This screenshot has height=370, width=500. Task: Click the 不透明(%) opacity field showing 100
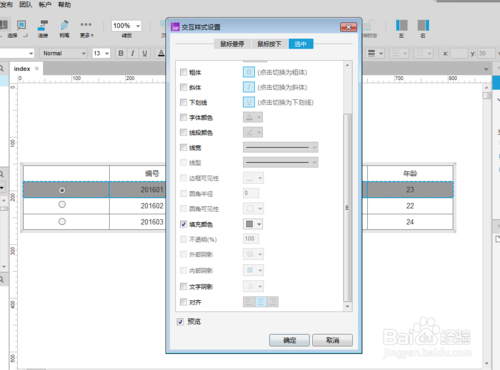[251, 239]
